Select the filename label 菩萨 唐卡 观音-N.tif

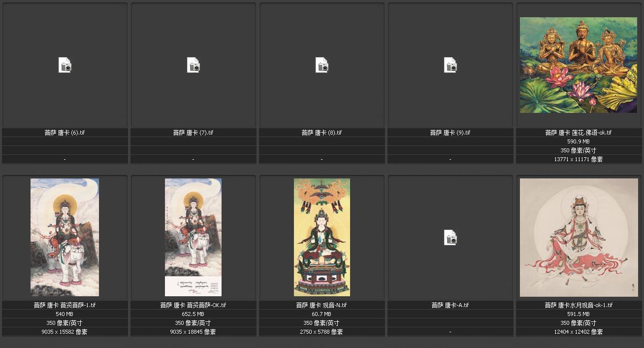(322, 305)
